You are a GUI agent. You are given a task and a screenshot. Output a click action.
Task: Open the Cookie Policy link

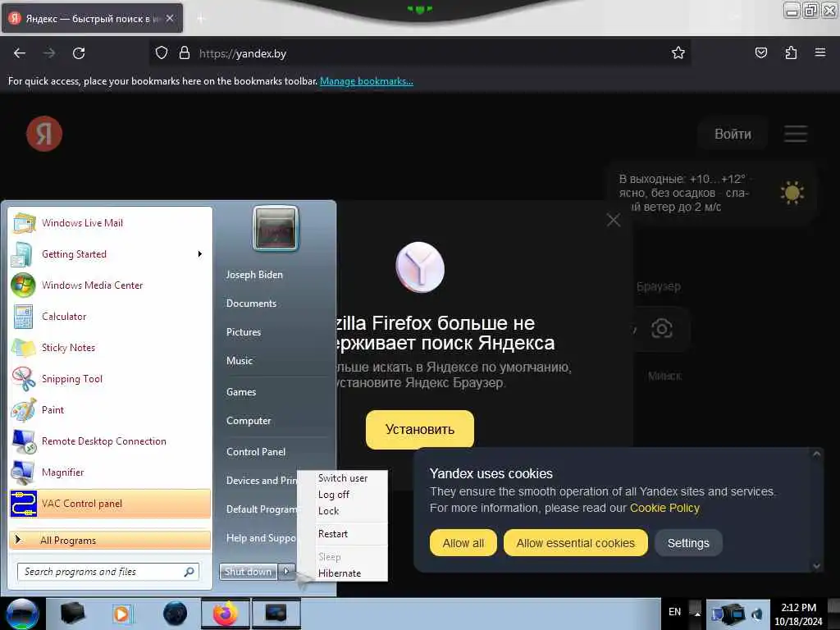pos(664,508)
